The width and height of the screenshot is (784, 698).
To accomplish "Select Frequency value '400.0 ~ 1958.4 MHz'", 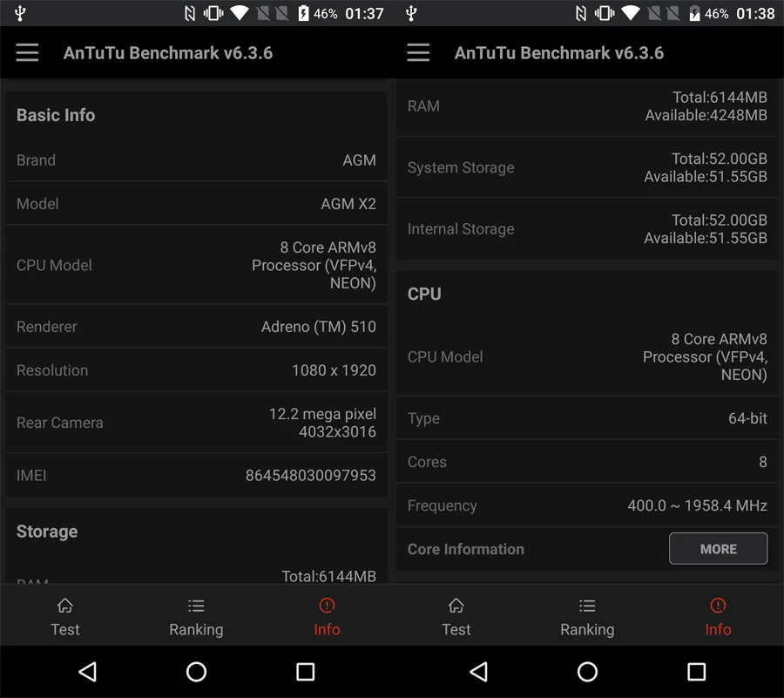I will click(697, 505).
